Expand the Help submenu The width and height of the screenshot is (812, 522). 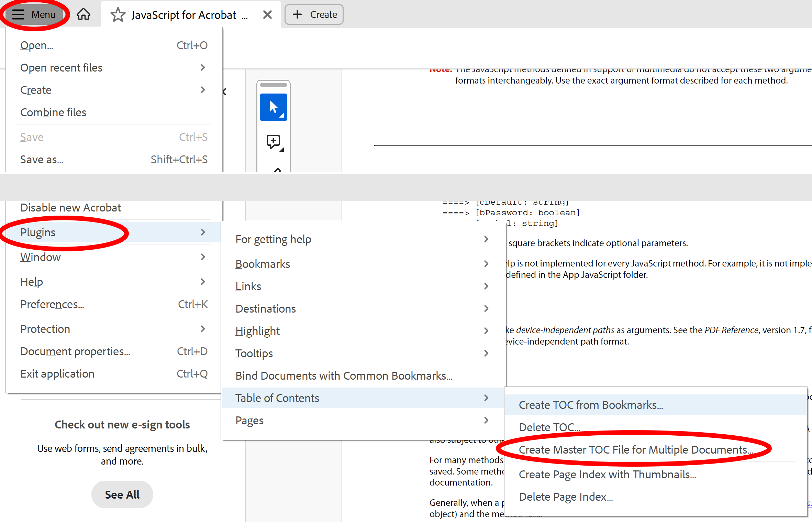114,282
